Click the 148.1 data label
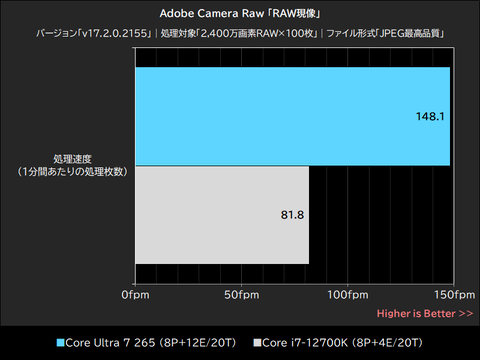480x360 pixels. (x=430, y=116)
